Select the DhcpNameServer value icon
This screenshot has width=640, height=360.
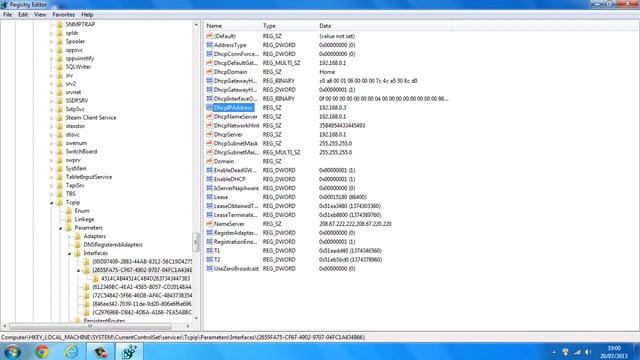point(209,117)
